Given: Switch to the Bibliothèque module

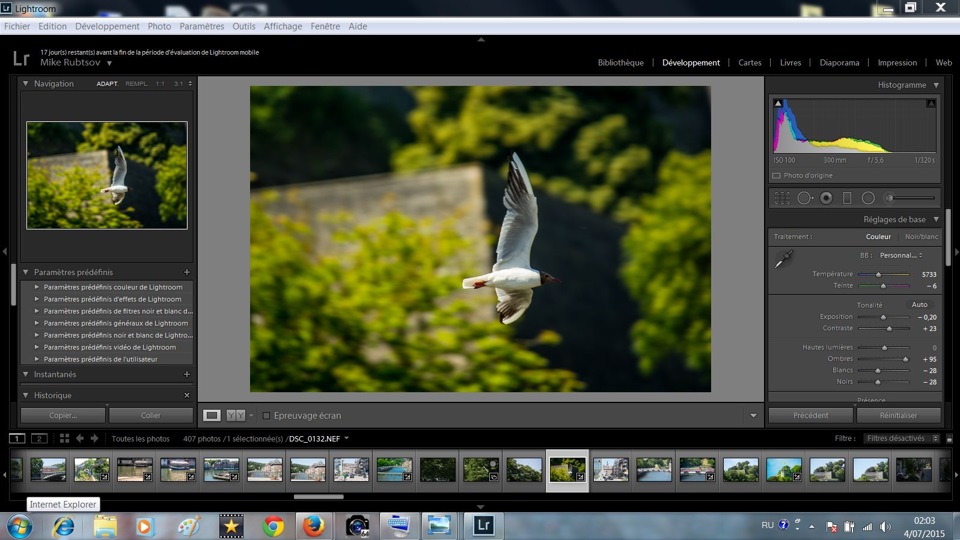Looking at the screenshot, I should 620,62.
